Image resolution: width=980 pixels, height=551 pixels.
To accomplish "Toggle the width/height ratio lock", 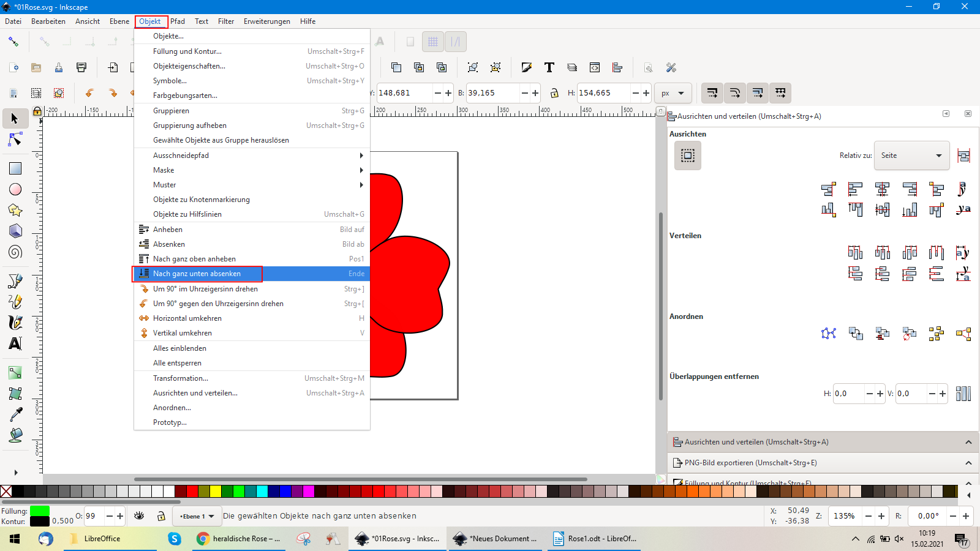I will point(554,93).
